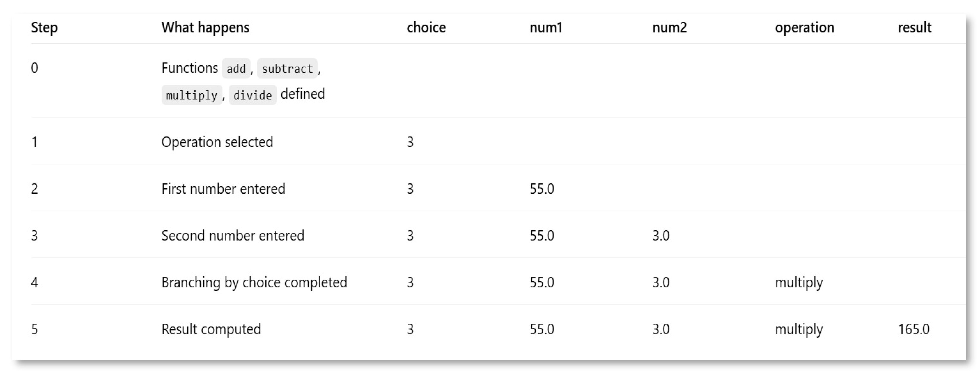
Task: Click num2 value 3.0 in step 3
Action: (661, 236)
